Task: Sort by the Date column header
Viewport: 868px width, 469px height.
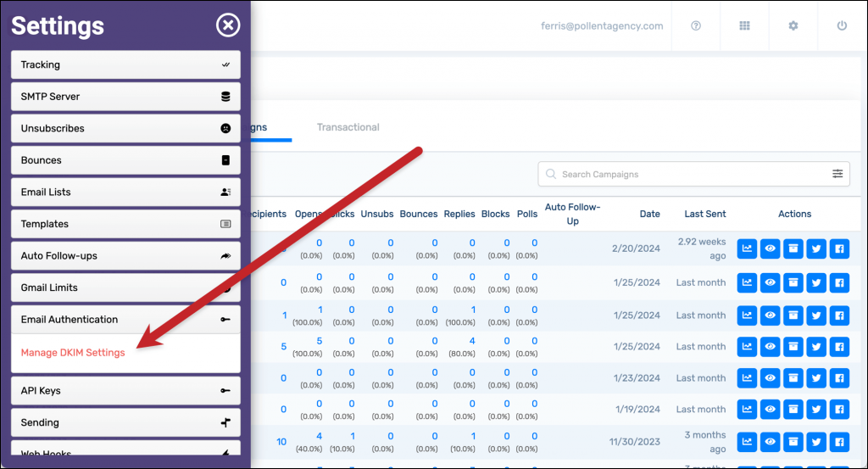Action: pos(649,214)
